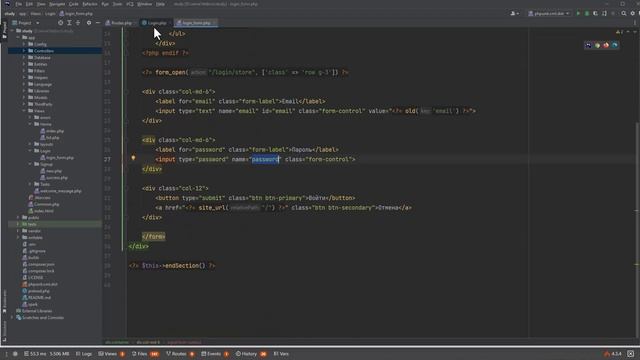Image resolution: width=640 pixels, height=360 pixels.
Task: Expand the vendor folder arrow
Action: pyautogui.click(x=18, y=231)
